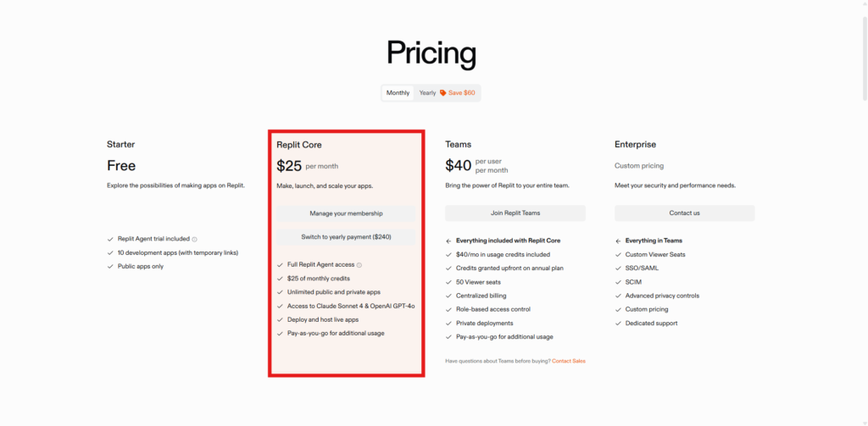Click checkmark icon next to SSO/SAML
The height and width of the screenshot is (426, 868).
[x=618, y=268]
